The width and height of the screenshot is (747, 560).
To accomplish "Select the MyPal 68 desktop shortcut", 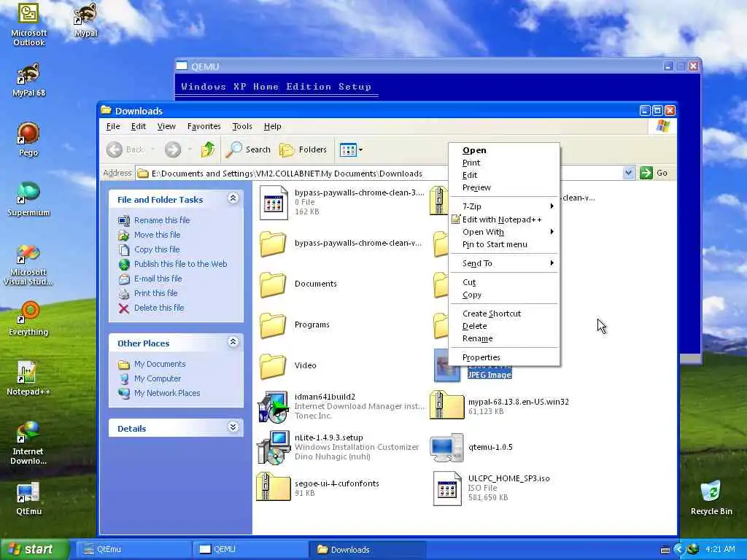I will (28, 80).
